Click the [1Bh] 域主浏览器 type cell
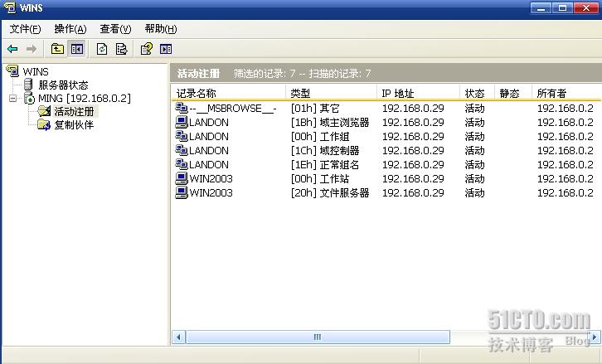 pos(330,123)
